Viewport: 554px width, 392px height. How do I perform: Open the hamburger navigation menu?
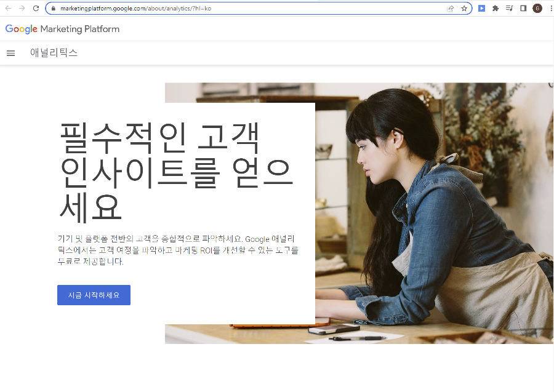pos(11,54)
